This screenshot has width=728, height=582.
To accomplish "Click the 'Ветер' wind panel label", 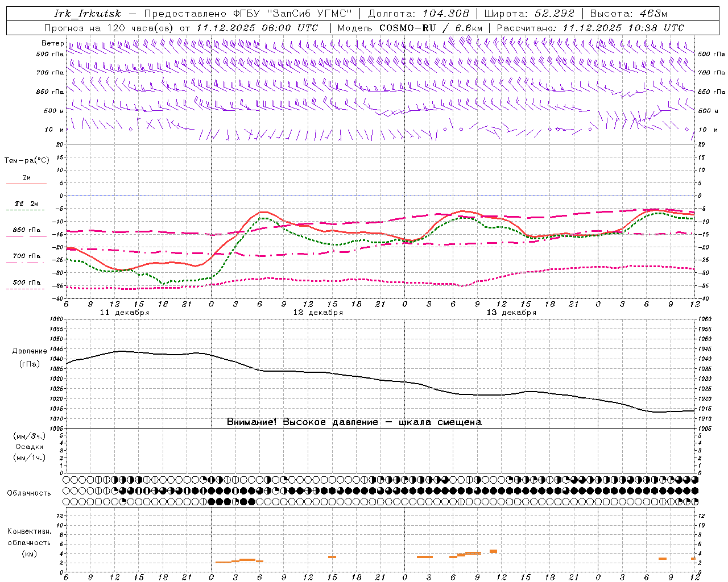I will (x=52, y=43).
